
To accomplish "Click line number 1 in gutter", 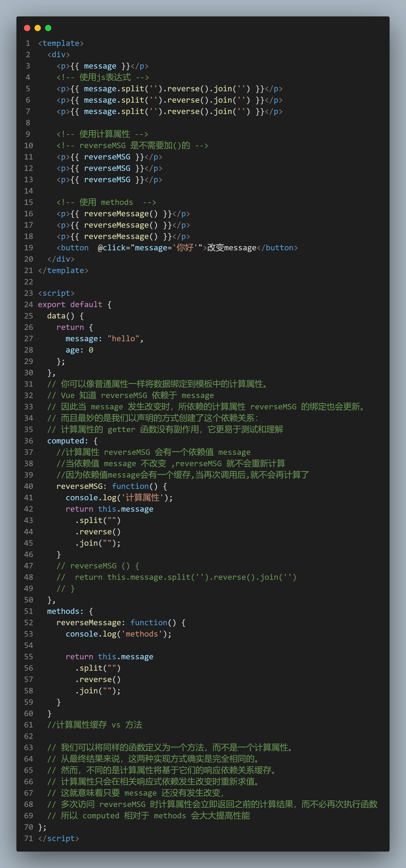I will tap(28, 43).
